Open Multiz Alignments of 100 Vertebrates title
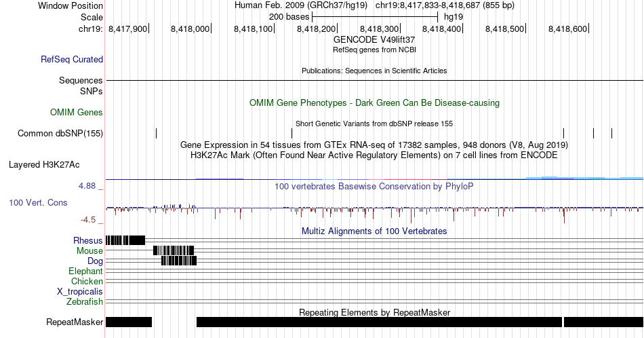Screen dimensions: 644x338 pyautogui.click(x=374, y=231)
